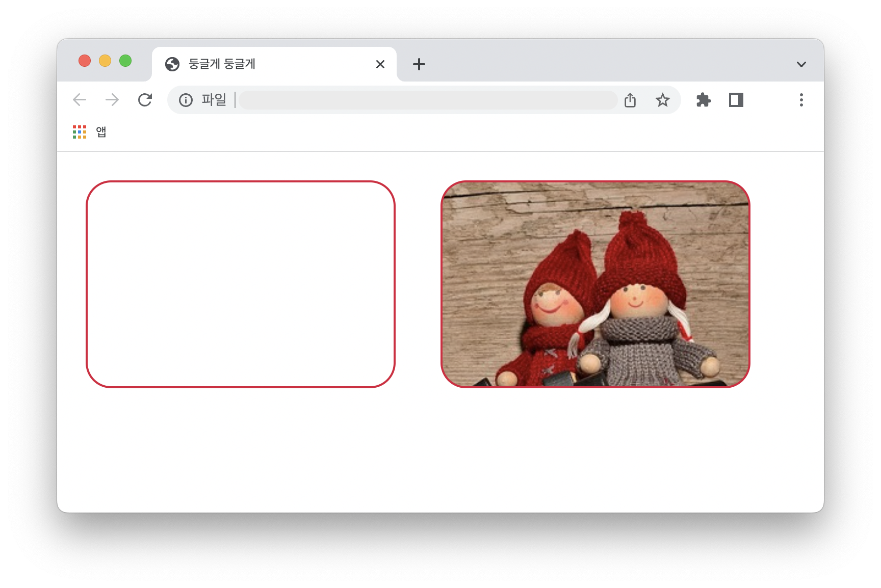The height and width of the screenshot is (588, 881).
Task: Open the 앱 apps grid shortcut
Action: coord(80,132)
